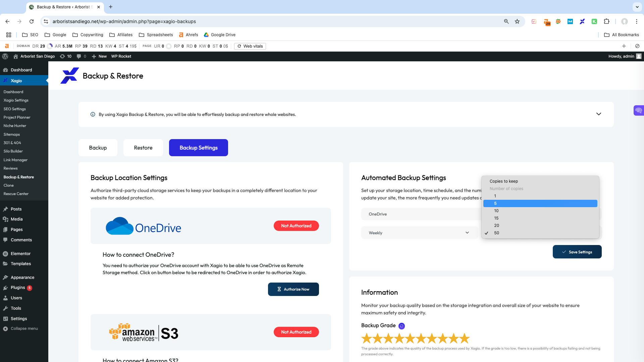Select 15 copies to keep
The height and width of the screenshot is (362, 644).
click(x=540, y=218)
